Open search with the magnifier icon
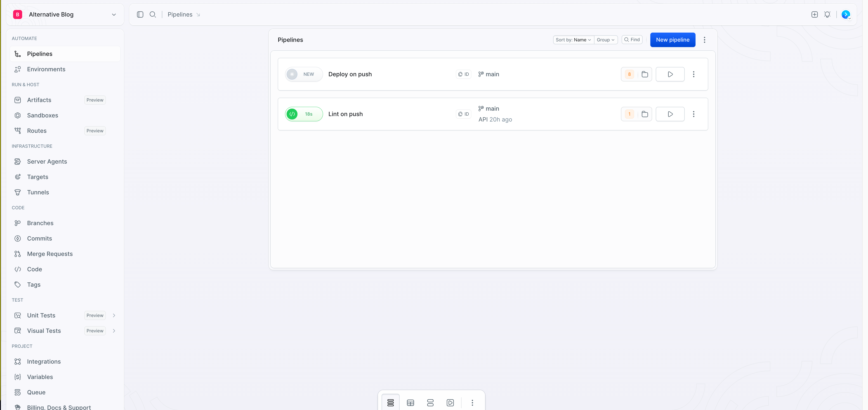The height and width of the screenshot is (410, 868). click(x=153, y=14)
